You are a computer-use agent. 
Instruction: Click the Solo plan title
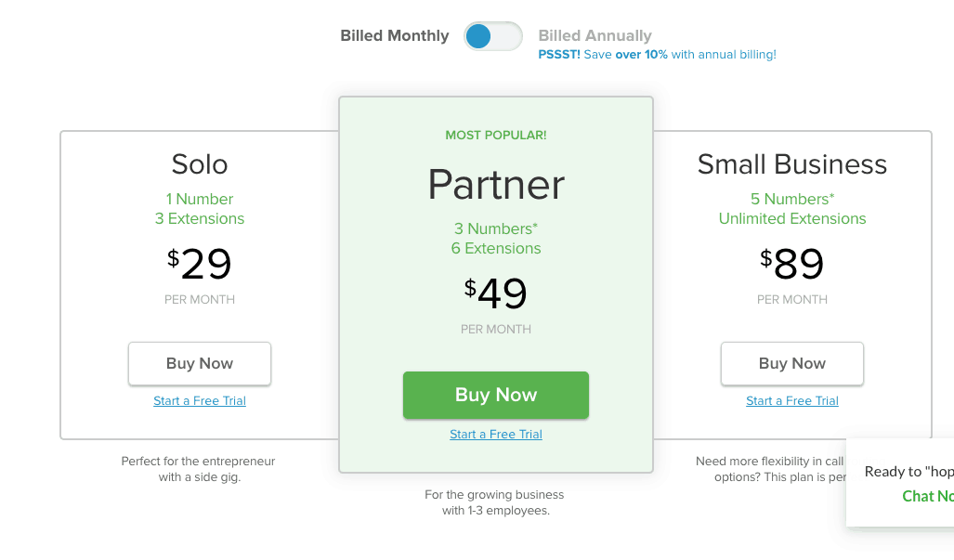[199, 164]
